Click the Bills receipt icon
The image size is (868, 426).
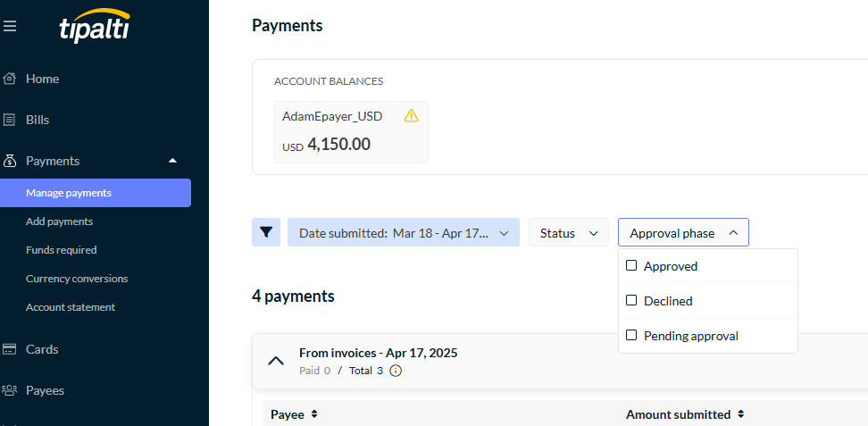(x=9, y=120)
